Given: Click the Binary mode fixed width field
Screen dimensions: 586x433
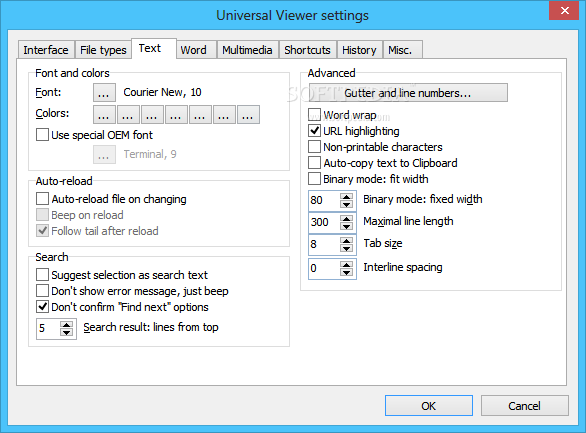Looking at the screenshot, I should [324, 201].
